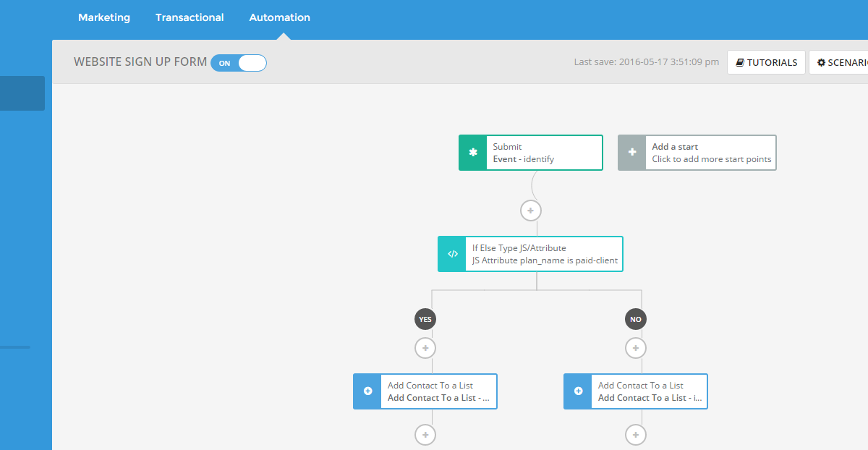Switch to the Transactional tab
Viewport: 868px width, 450px height.
(190, 17)
